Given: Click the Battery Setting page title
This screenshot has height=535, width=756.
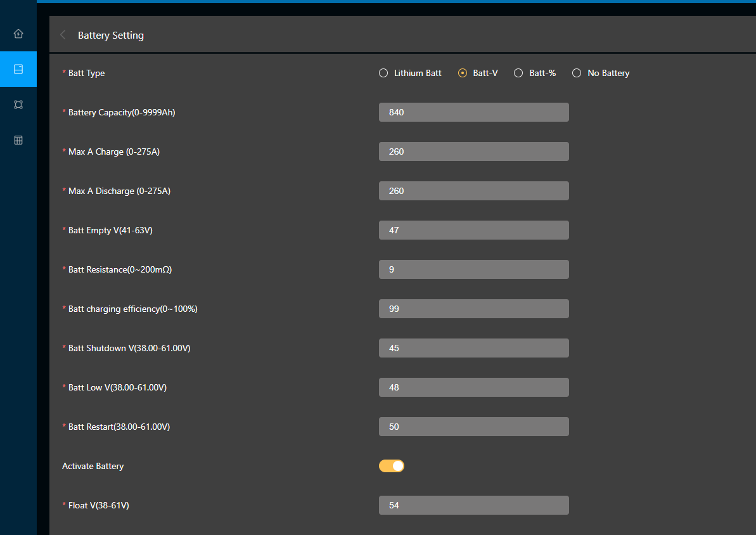Looking at the screenshot, I should 111,35.
